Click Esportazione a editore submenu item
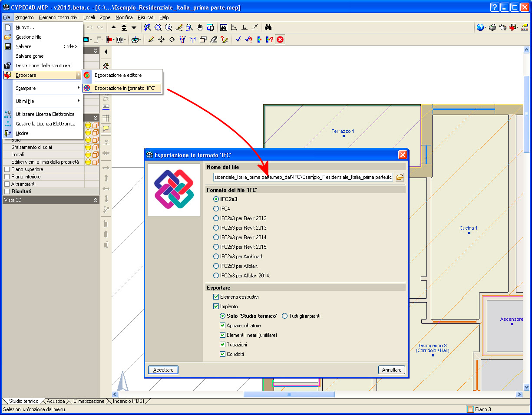Image resolution: width=532 pixels, height=415 pixels. pyautogui.click(x=122, y=75)
